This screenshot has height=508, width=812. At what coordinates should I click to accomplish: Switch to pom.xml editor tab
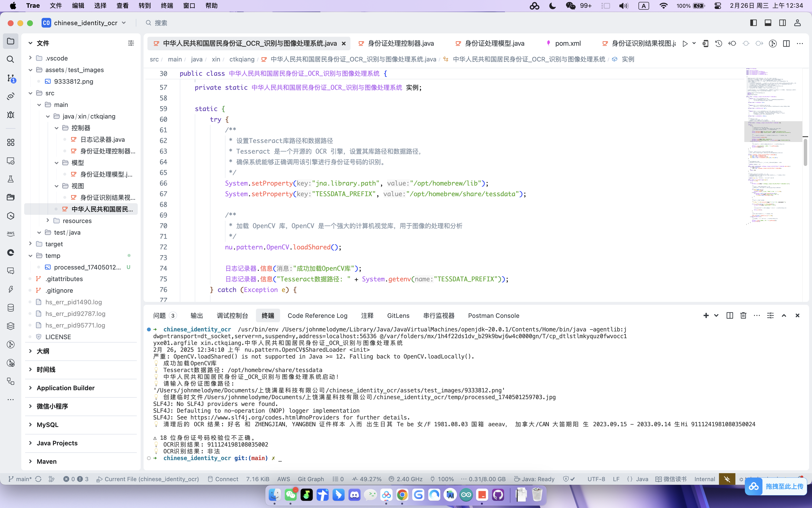pyautogui.click(x=568, y=43)
